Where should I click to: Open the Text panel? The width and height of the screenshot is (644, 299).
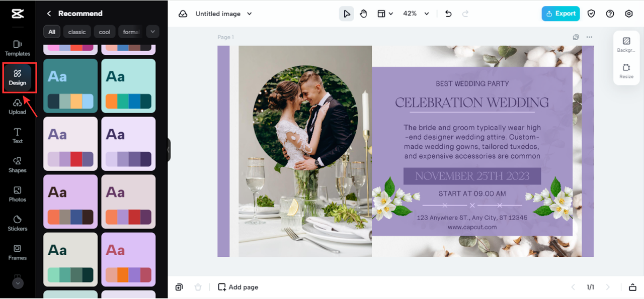coord(18,136)
